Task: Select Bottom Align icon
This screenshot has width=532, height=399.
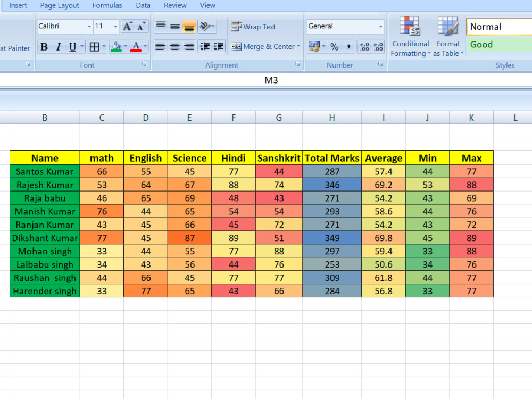Action: coord(189,27)
